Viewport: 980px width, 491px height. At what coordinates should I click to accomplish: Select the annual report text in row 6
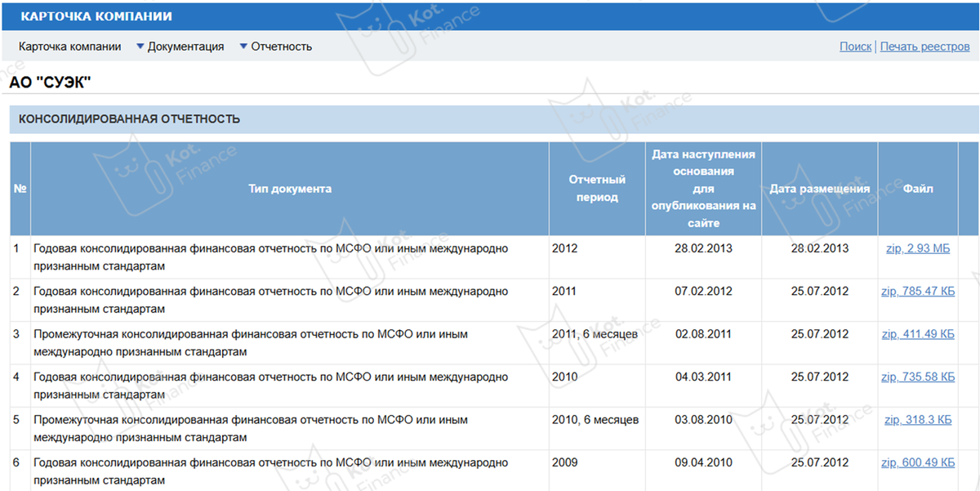(x=270, y=471)
